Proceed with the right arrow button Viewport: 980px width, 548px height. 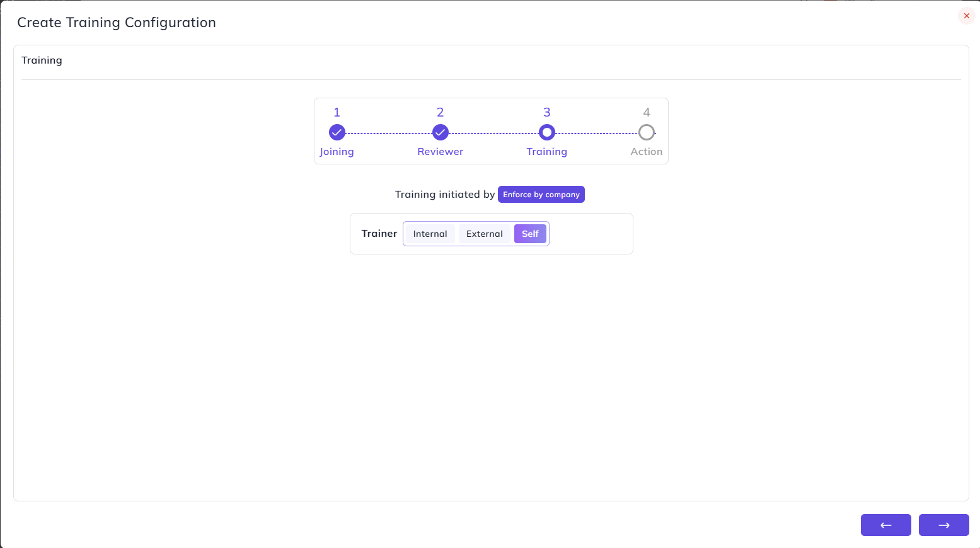tap(944, 525)
